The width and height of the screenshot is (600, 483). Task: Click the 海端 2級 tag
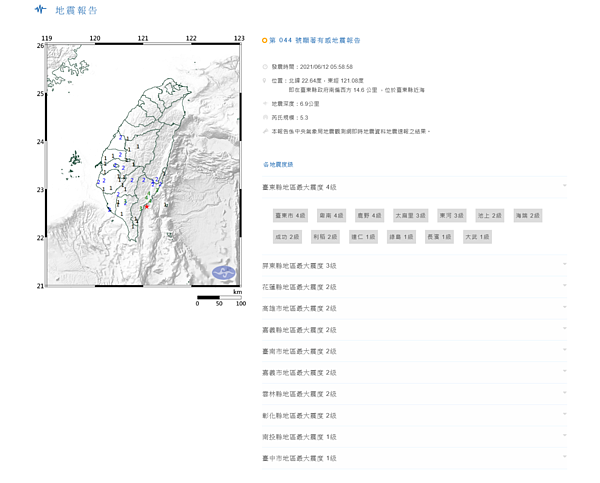tap(528, 215)
